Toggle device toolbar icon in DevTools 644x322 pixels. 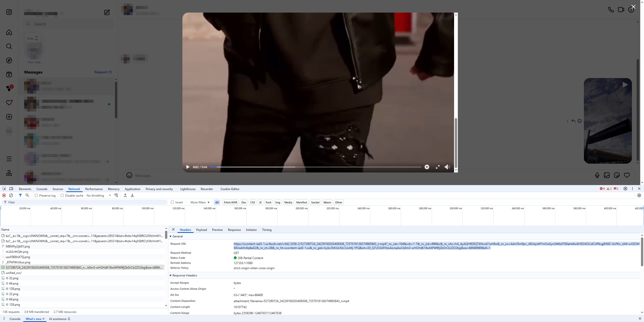11,189
